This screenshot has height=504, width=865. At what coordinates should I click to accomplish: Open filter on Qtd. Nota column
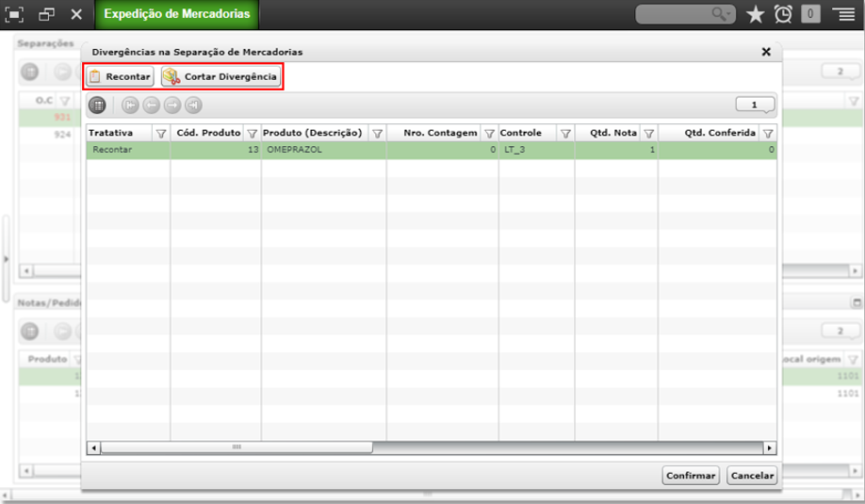(x=648, y=134)
